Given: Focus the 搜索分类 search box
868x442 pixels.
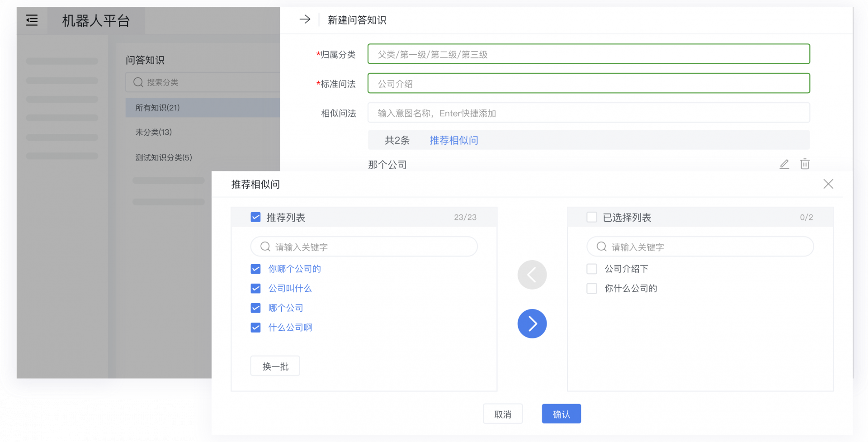Looking at the screenshot, I should coord(203,82).
